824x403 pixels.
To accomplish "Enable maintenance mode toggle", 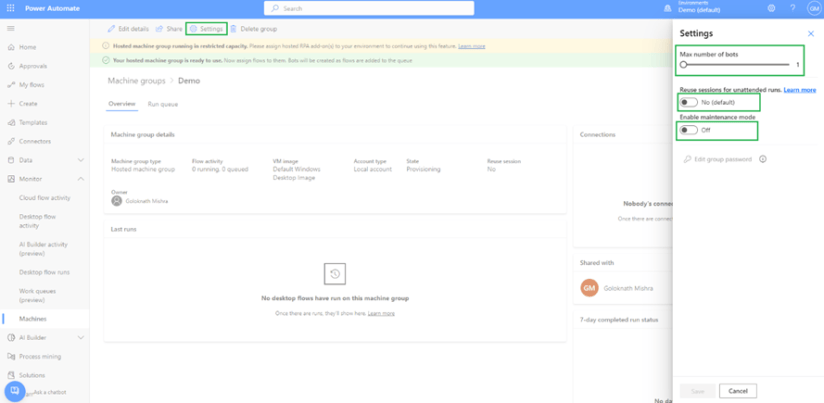I will [688, 130].
